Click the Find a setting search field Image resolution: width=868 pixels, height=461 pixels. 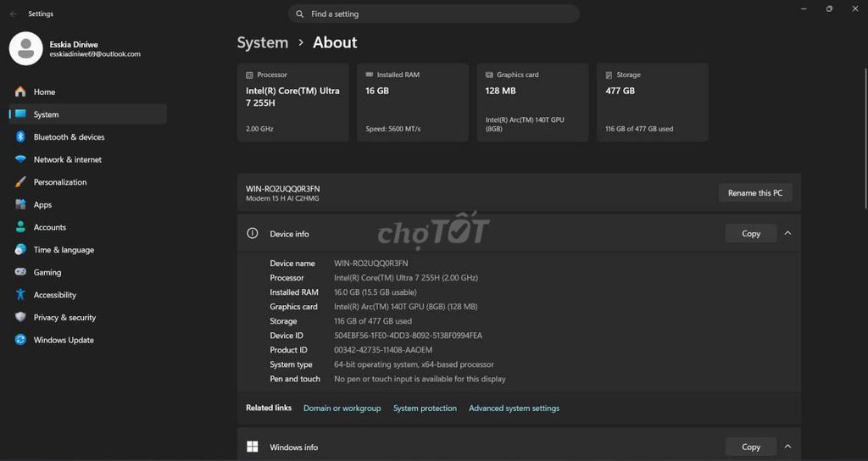coord(433,14)
